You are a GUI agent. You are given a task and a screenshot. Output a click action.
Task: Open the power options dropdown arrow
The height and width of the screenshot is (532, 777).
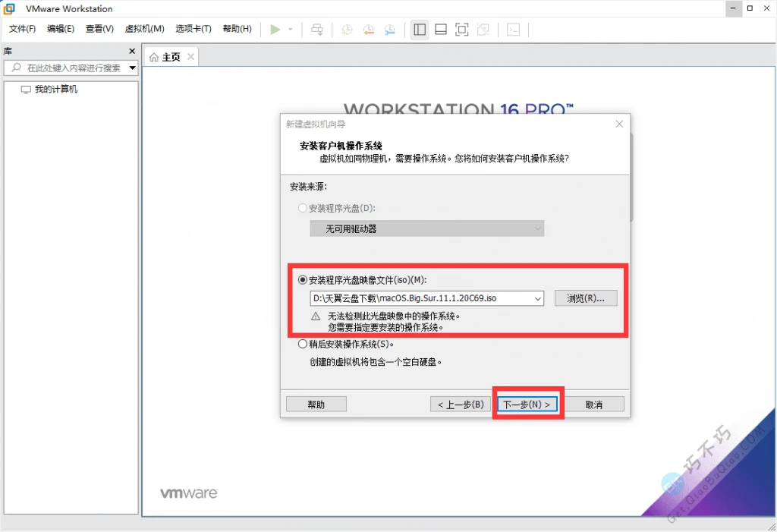pos(291,30)
